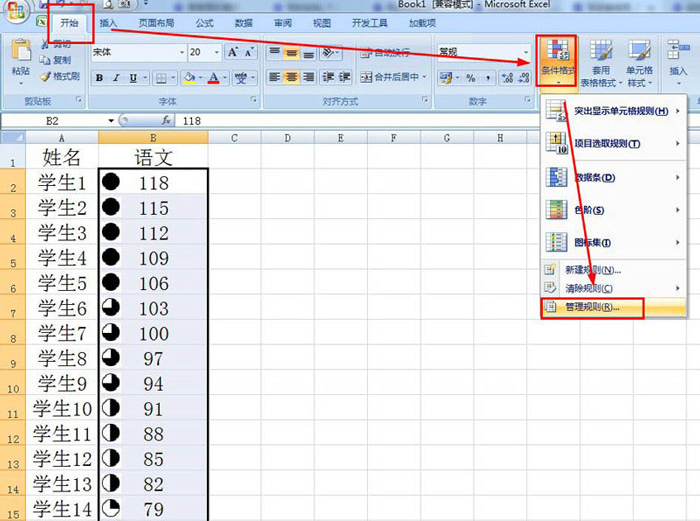Screen dimensions: 700x521
Task: Select cell containing 学生6
Action: (62, 308)
